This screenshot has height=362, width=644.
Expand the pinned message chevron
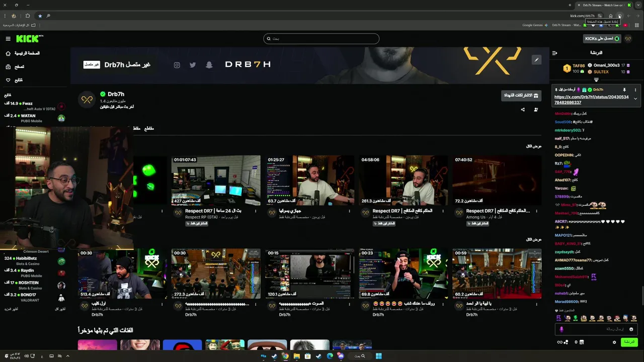635,99
